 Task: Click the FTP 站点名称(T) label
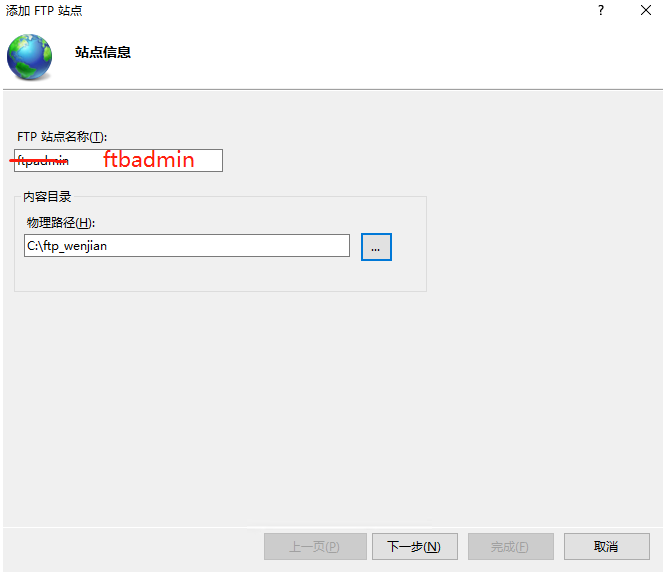(62, 137)
